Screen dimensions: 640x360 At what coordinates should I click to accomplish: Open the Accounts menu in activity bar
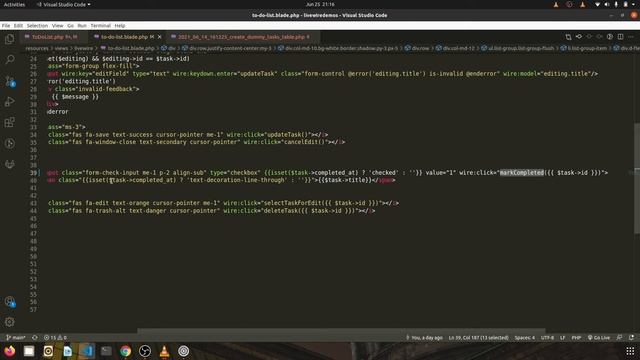9,302
